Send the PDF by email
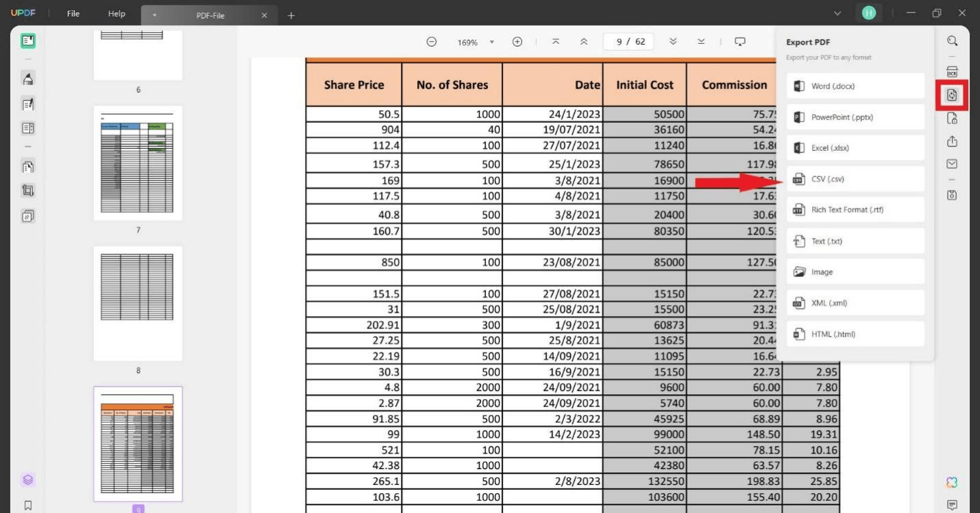Image resolution: width=980 pixels, height=513 pixels. click(x=952, y=164)
